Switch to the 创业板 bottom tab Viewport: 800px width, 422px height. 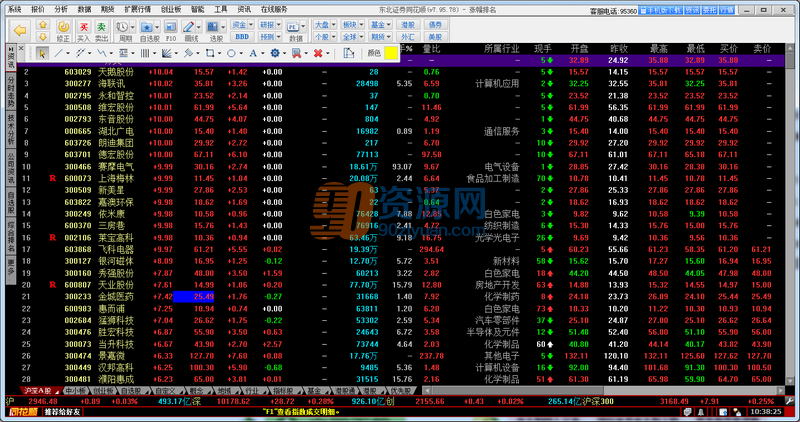[103, 391]
